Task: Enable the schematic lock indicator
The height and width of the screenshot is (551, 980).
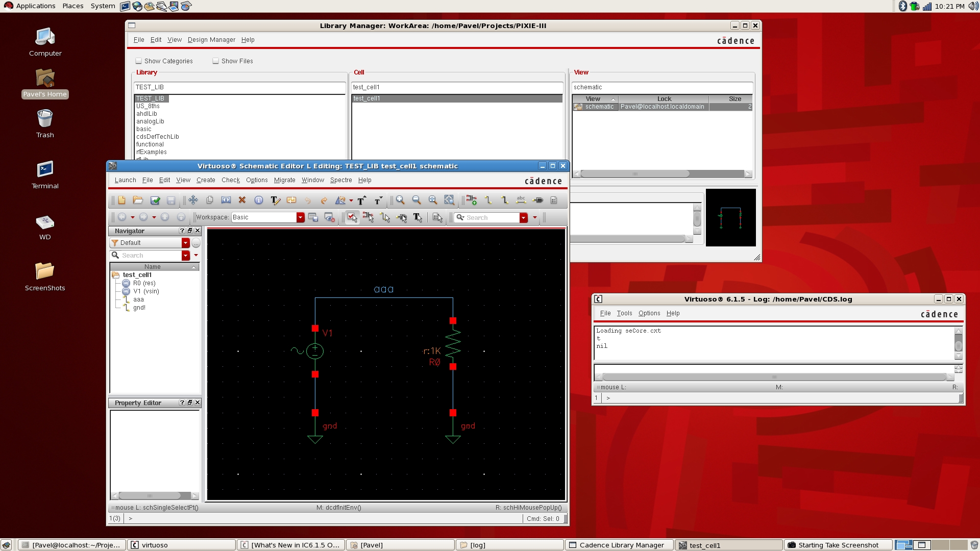Action: pyautogui.click(x=577, y=107)
